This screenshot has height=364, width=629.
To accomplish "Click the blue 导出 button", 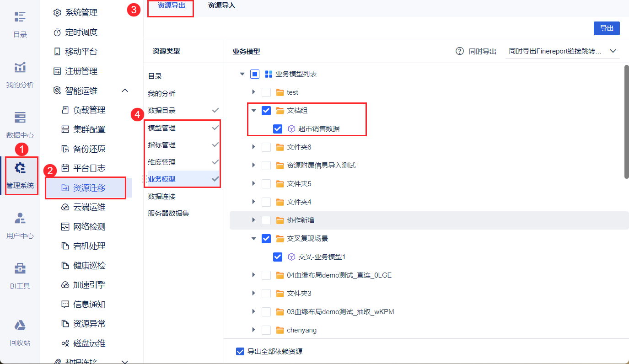I will pyautogui.click(x=606, y=28).
